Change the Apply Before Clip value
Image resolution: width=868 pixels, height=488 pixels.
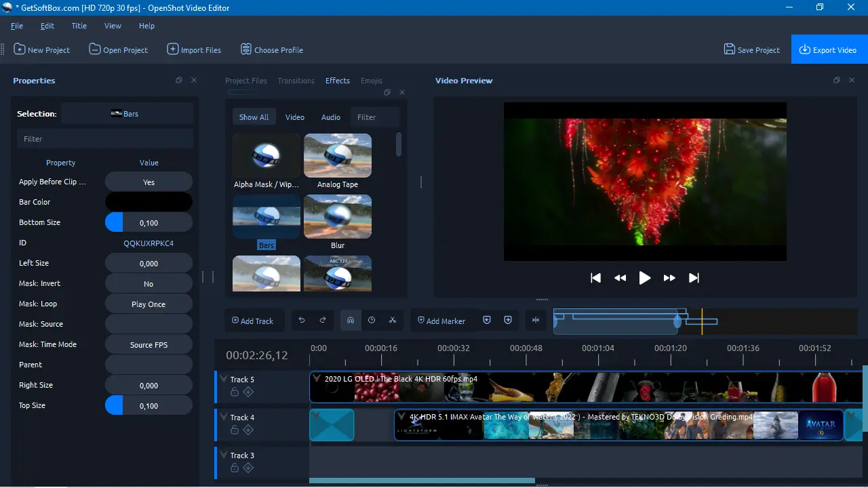coord(149,182)
